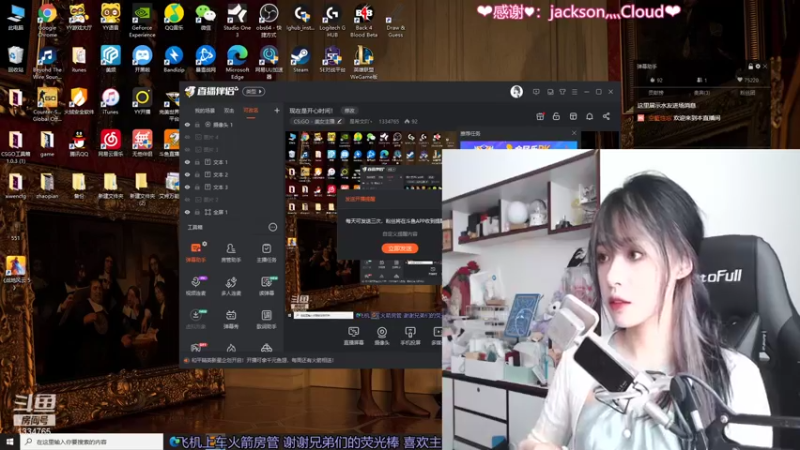Viewport: 800px width, 450px height.
Task: Open the 多人连麦 tool icon
Action: [231, 286]
